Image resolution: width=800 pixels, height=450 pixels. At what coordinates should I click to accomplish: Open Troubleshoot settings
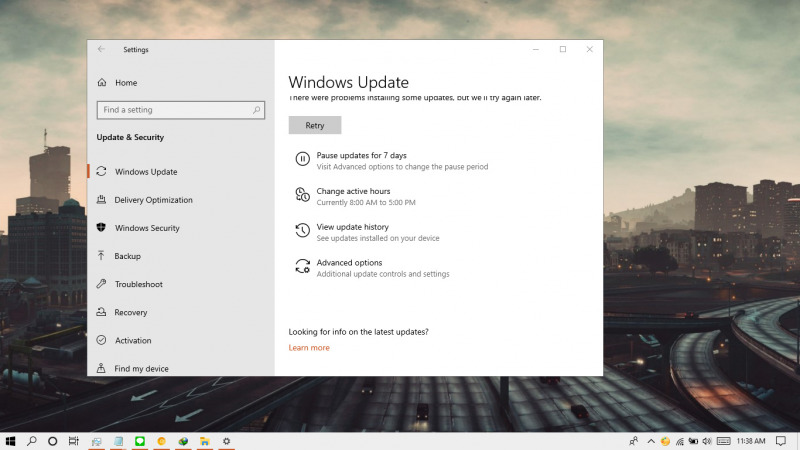click(138, 284)
